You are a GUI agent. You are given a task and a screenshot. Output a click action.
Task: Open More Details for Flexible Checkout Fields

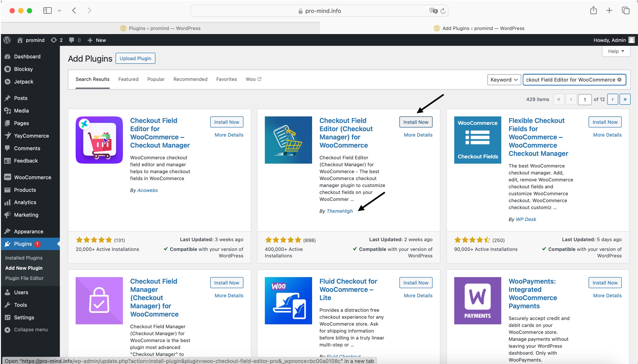pyautogui.click(x=607, y=135)
